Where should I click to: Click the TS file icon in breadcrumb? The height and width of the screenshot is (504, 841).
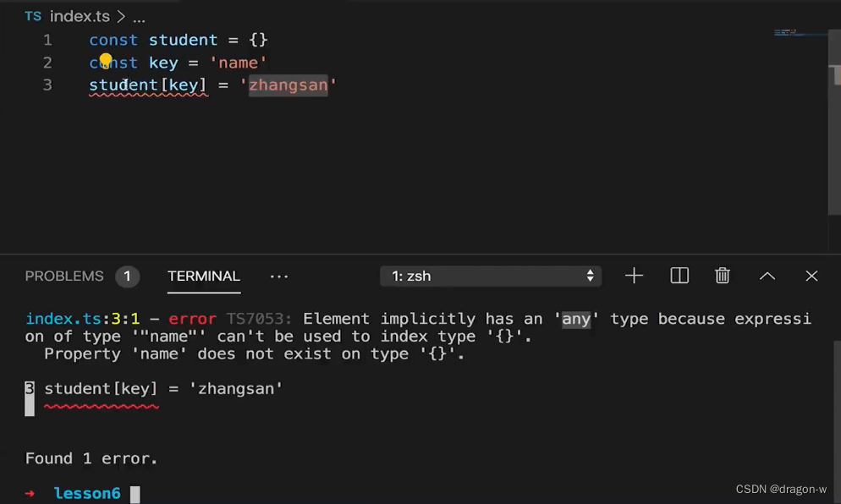(33, 17)
